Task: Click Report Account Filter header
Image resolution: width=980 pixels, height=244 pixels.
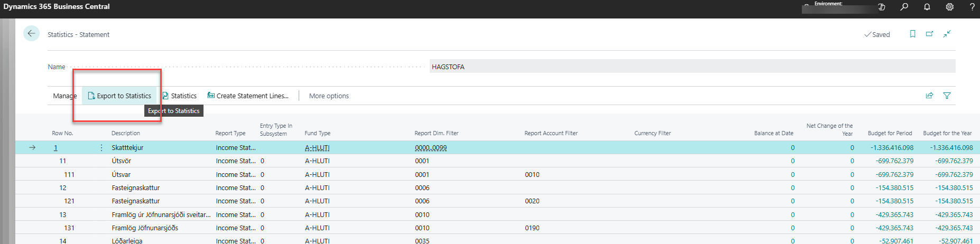Action: tap(551, 133)
